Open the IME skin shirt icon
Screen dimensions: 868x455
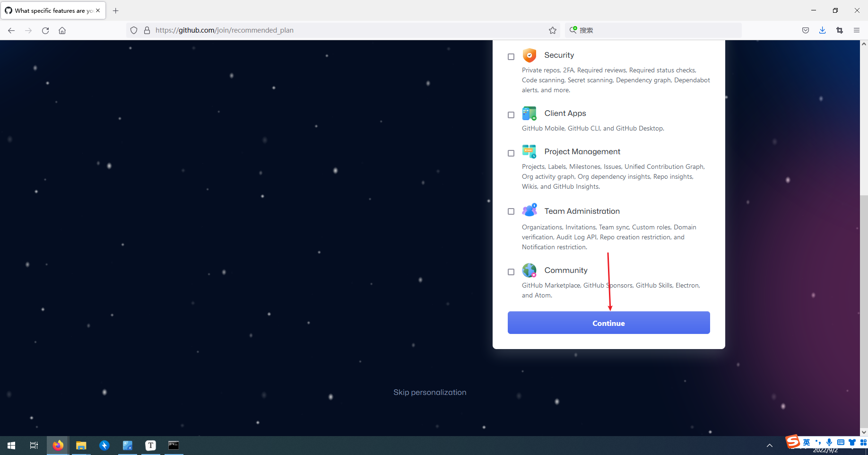(852, 442)
